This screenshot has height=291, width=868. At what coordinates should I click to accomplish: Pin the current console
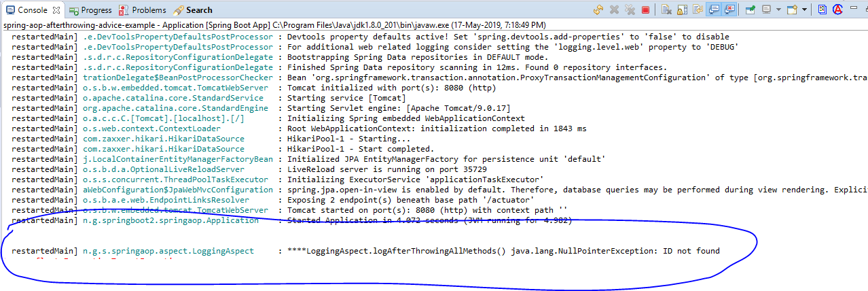(751, 10)
